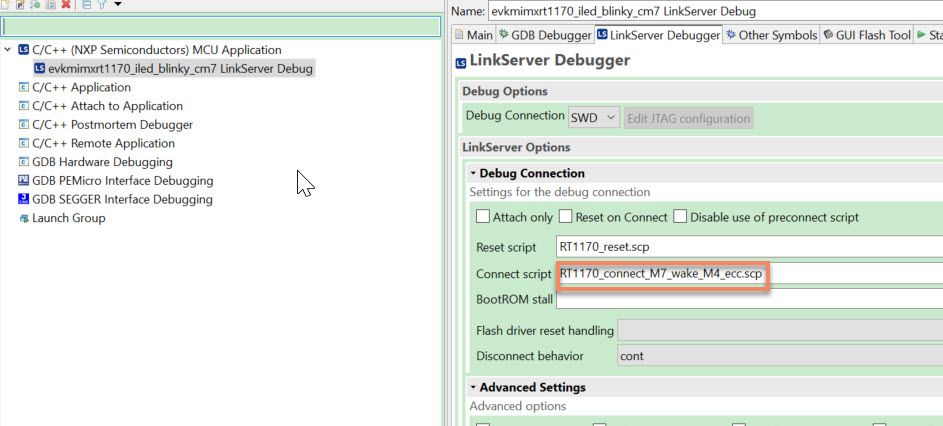
Task: Select C/C++ Postmortem Debugger entry
Action: click(x=112, y=125)
